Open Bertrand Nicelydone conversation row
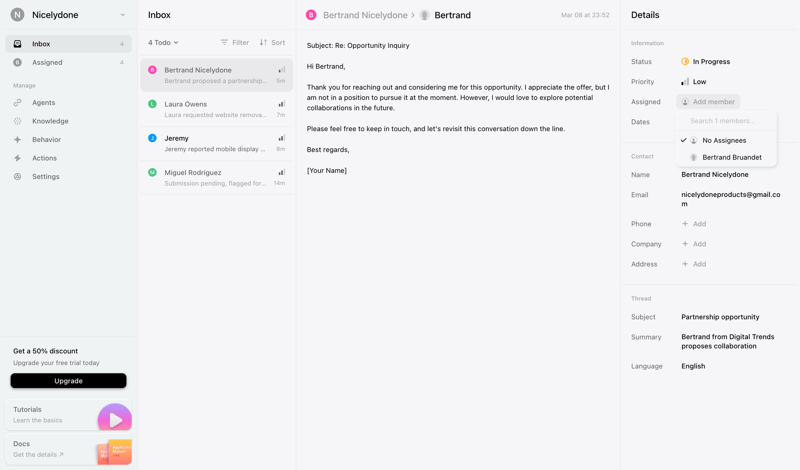The image size is (800, 470). [x=216, y=75]
